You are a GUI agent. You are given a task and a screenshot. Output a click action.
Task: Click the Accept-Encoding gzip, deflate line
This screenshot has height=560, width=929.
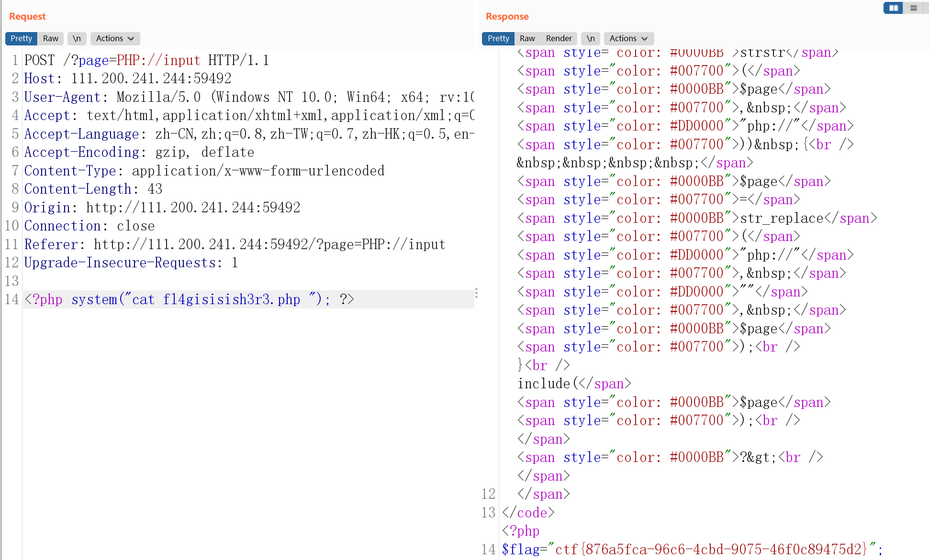point(139,152)
